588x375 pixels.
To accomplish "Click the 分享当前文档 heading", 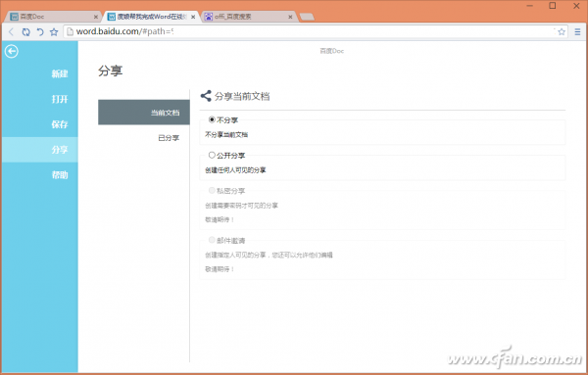I will click(242, 96).
